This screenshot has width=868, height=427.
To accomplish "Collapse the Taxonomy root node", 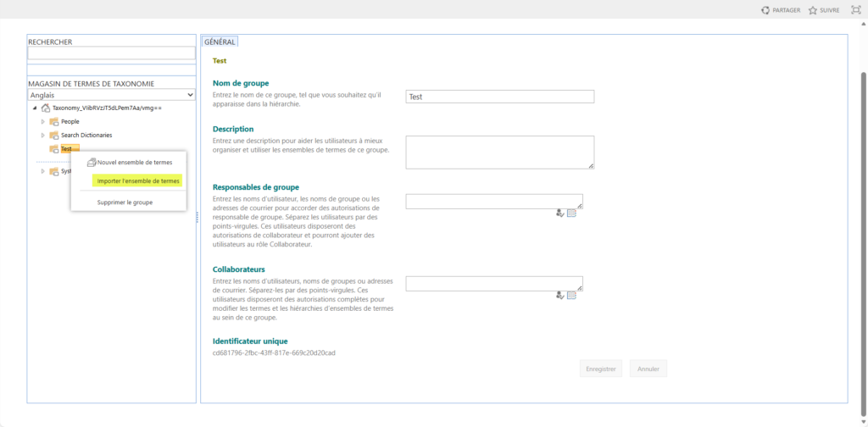I will (35, 108).
